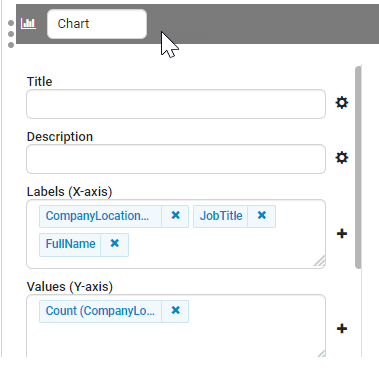Add a new X-axis label with plus
379x370 pixels.
(x=342, y=233)
